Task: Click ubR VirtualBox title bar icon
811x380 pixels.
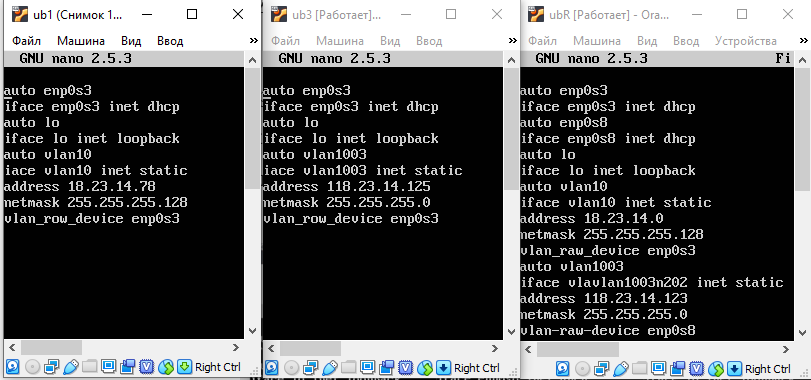Action: [x=536, y=14]
